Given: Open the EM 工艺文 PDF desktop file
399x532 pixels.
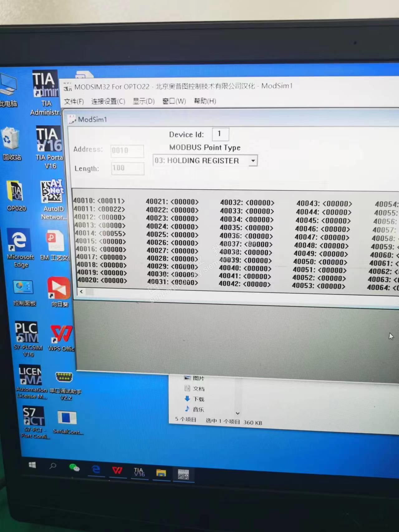Looking at the screenshot, I should 55,245.
